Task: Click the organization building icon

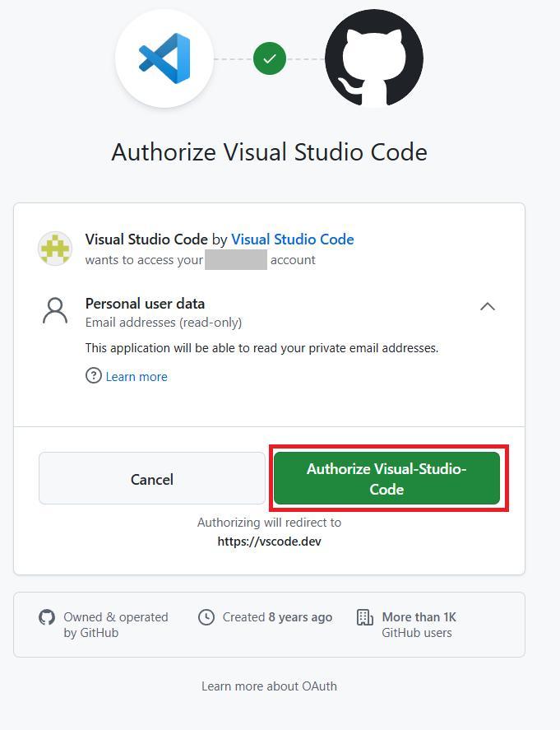Action: coord(365,617)
